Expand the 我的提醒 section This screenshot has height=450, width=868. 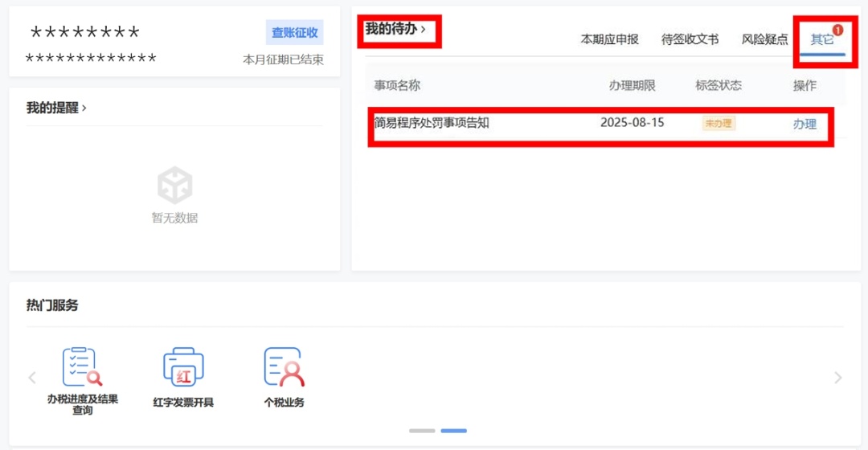pyautogui.click(x=56, y=108)
